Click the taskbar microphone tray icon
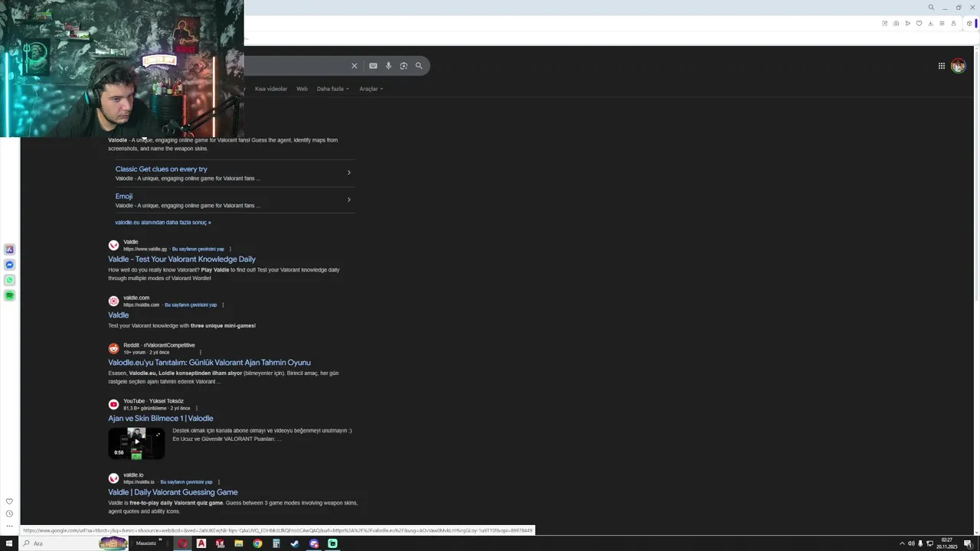 point(920,543)
